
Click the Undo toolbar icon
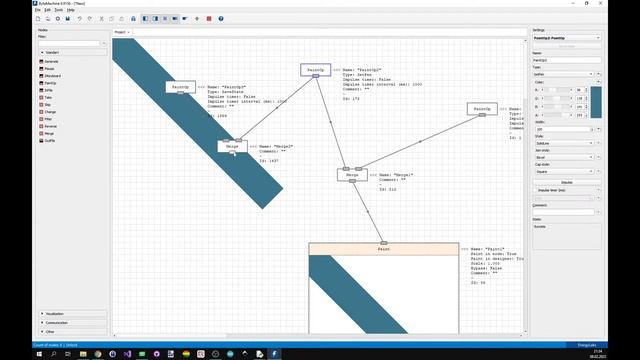(x=80, y=19)
